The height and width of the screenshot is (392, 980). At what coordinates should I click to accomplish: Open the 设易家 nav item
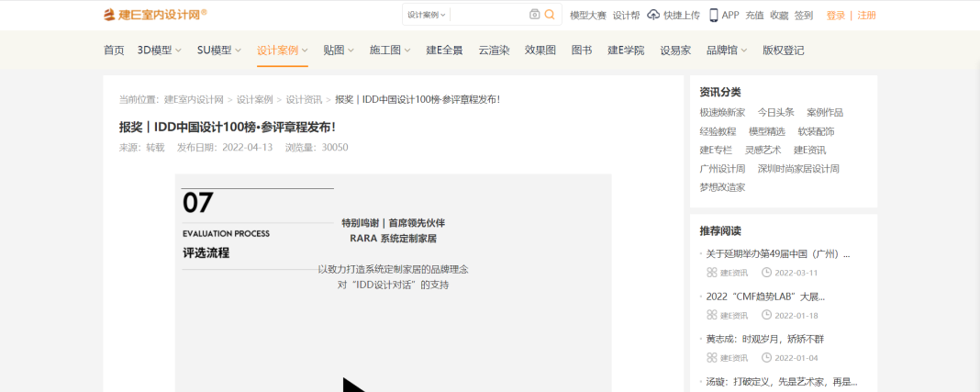click(675, 50)
